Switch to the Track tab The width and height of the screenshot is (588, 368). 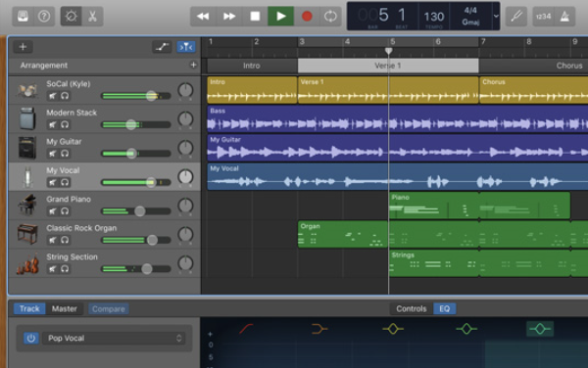pos(29,308)
